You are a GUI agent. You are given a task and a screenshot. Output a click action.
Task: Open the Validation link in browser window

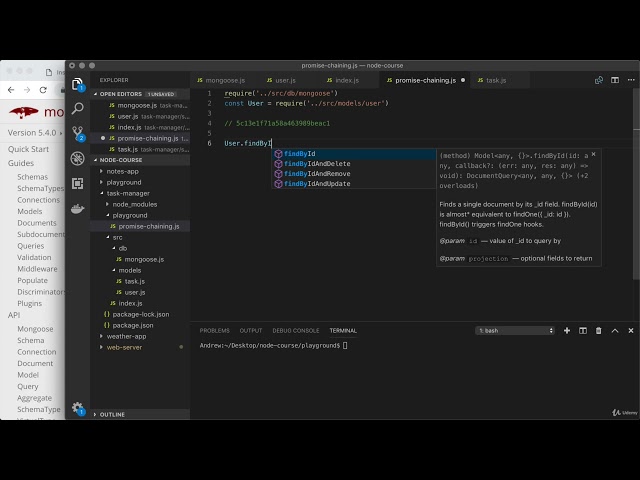tap(34, 258)
